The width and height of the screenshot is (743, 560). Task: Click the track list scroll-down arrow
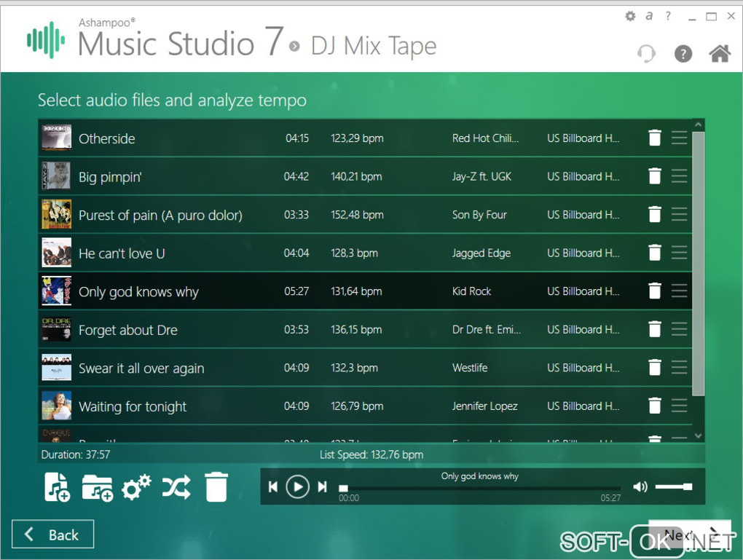pyautogui.click(x=698, y=436)
